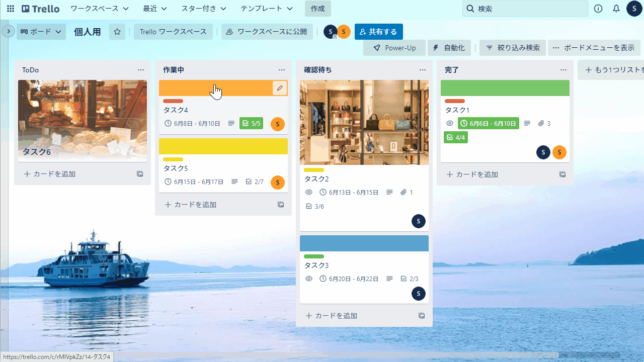Click the 作成 button
This screenshot has width=644, height=362.
click(x=317, y=9)
